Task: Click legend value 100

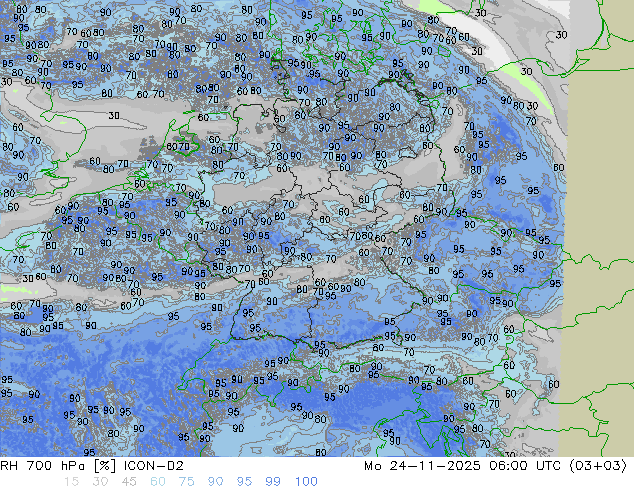Action: (306, 482)
